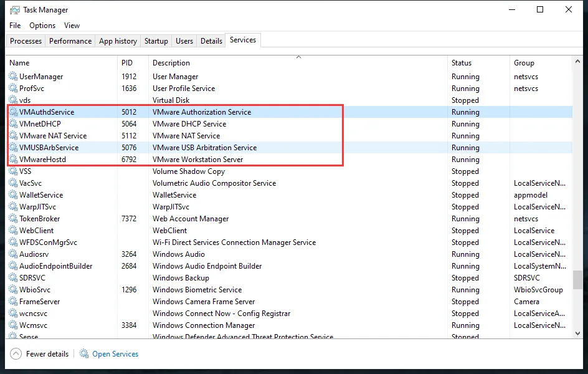This screenshot has width=588, height=374.
Task: Click the gear icon beside VMUSBArbService
Action: click(x=13, y=148)
